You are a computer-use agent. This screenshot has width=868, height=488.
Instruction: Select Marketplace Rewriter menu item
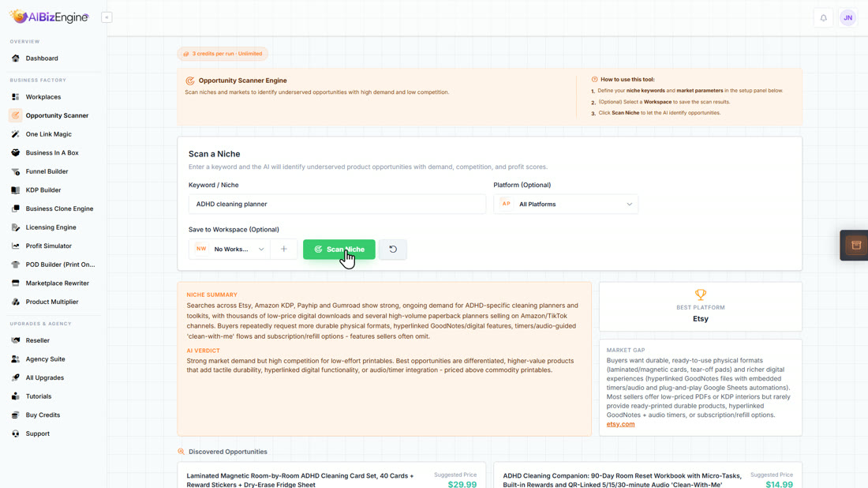57,283
